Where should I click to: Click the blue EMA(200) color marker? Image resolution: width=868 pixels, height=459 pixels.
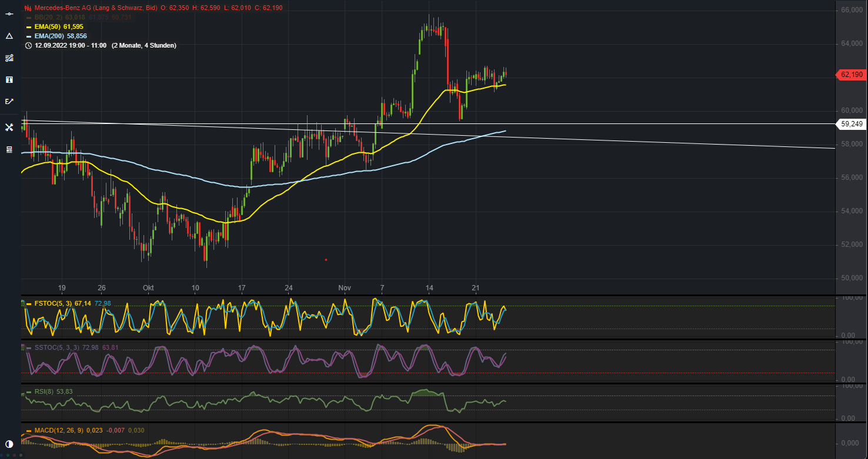point(28,36)
